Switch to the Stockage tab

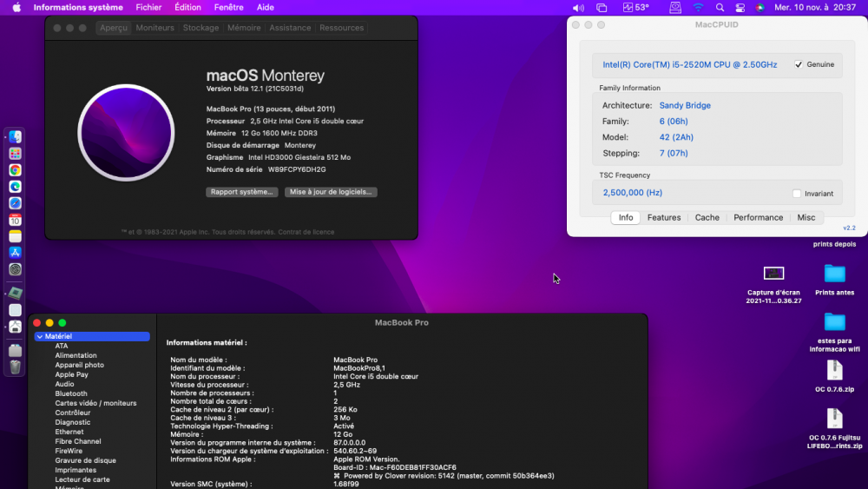201,28
